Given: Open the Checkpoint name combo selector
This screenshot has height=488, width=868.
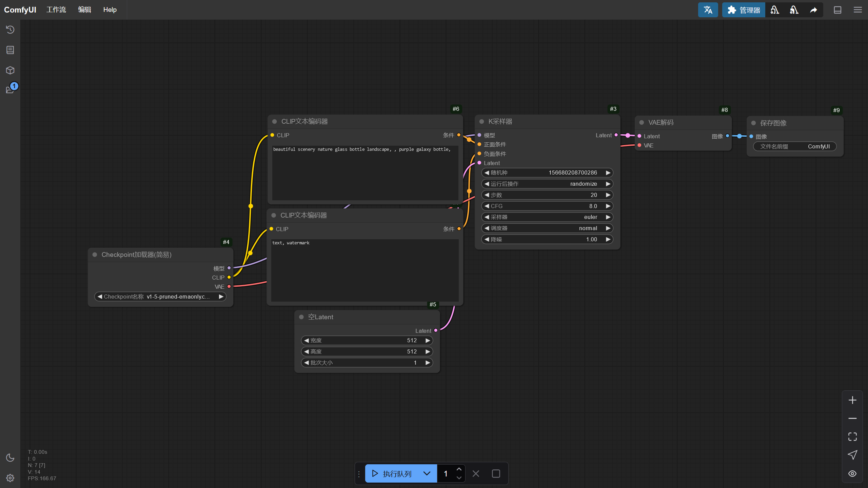Looking at the screenshot, I should click(x=160, y=297).
